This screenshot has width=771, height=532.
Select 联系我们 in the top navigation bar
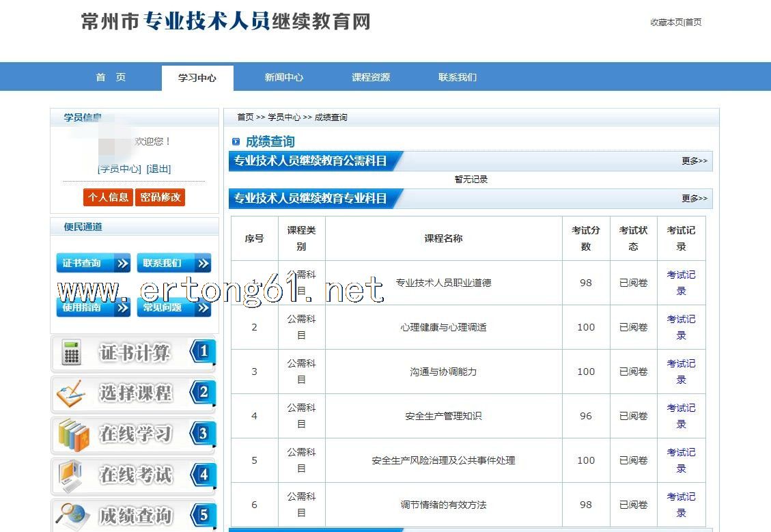458,77
